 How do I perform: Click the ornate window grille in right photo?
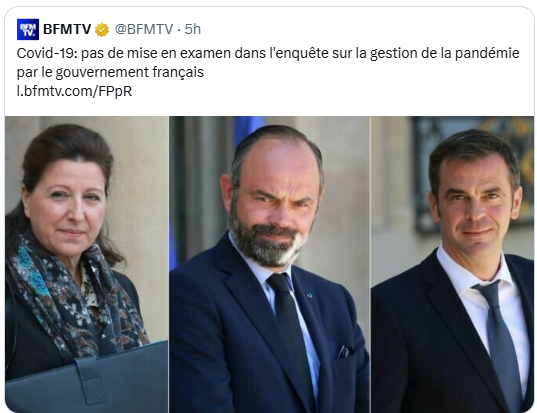tap(473, 173)
